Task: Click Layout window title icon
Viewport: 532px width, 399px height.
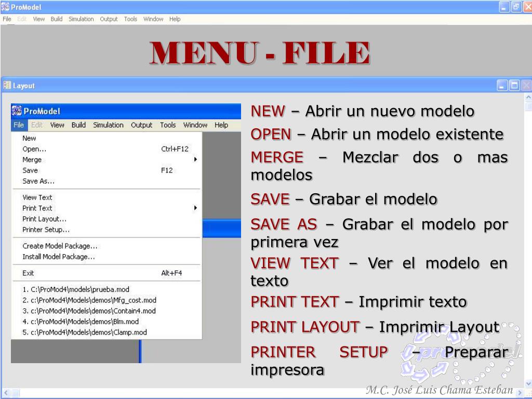Action: coord(7,86)
